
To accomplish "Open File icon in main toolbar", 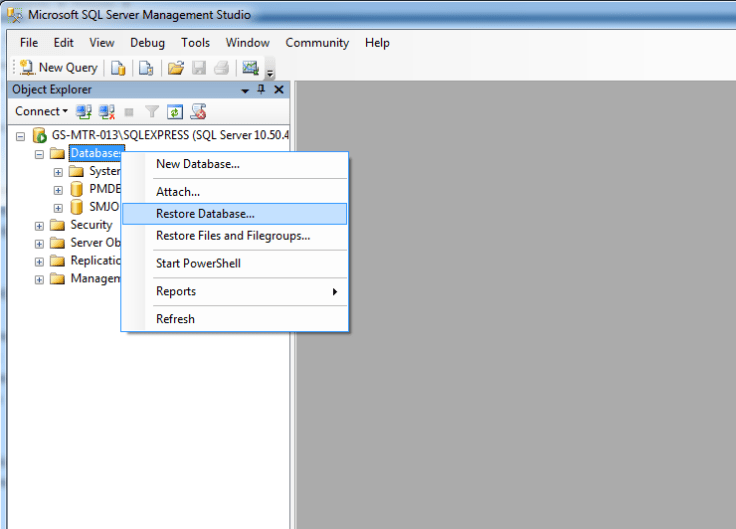I will click(x=176, y=68).
